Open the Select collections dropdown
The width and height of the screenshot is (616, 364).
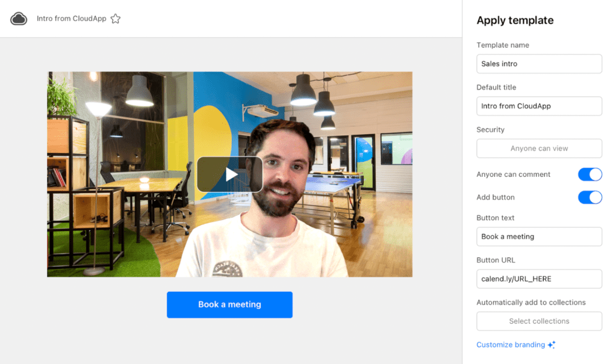pyautogui.click(x=539, y=321)
